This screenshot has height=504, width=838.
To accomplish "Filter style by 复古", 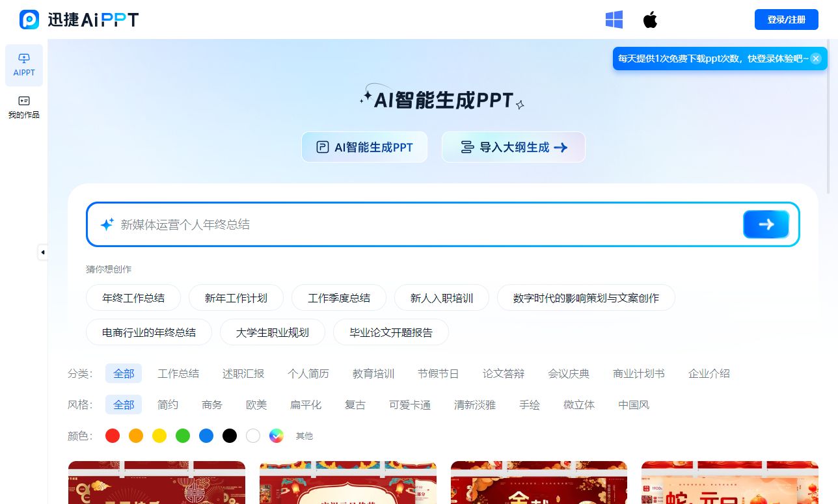I will point(355,405).
